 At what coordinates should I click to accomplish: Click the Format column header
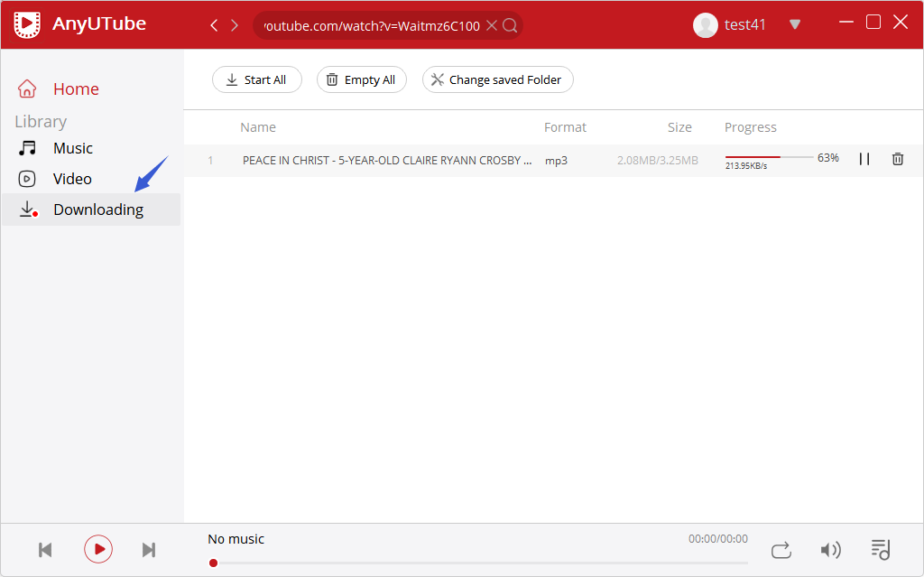[x=565, y=127]
